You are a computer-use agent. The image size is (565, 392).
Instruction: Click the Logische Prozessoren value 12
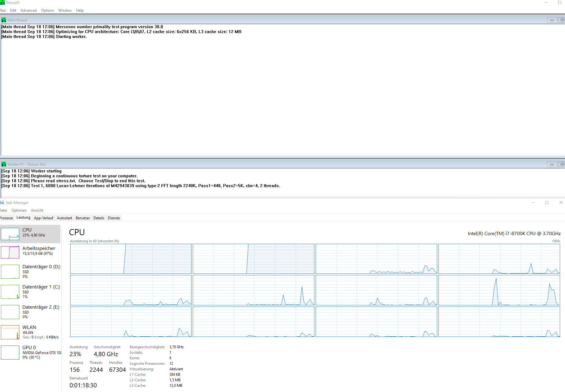tap(171, 364)
